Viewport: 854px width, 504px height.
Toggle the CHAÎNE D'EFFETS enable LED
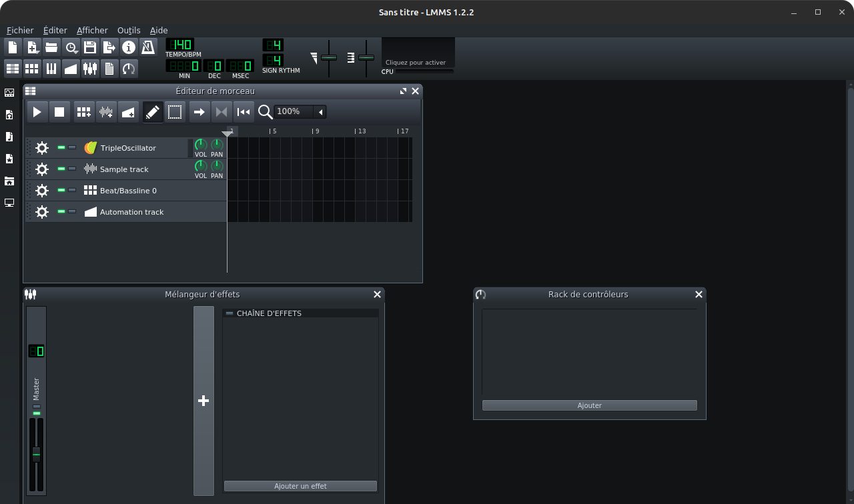coord(230,313)
